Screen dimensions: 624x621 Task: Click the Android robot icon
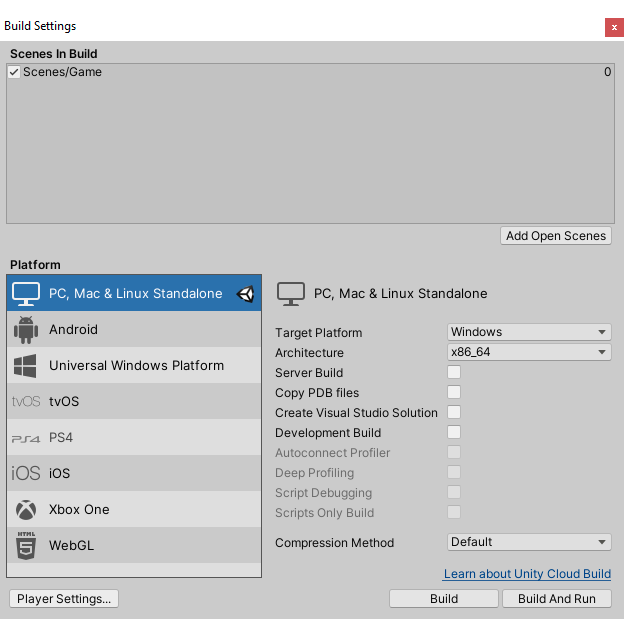(x=26, y=329)
